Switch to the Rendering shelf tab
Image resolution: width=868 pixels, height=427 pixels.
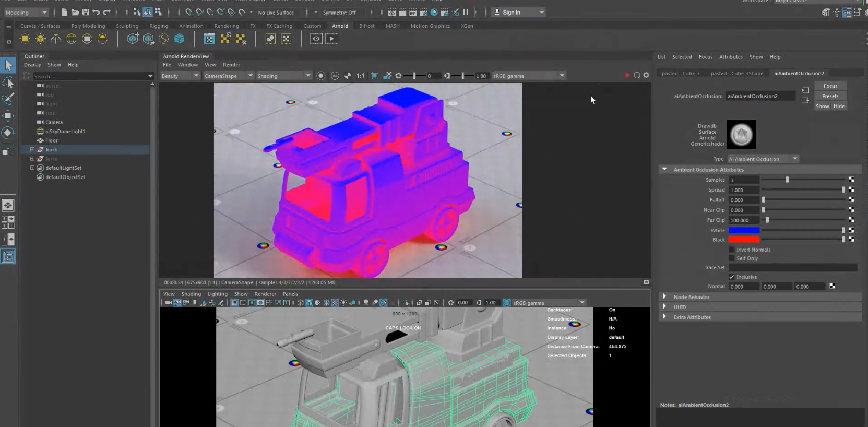coord(227,26)
